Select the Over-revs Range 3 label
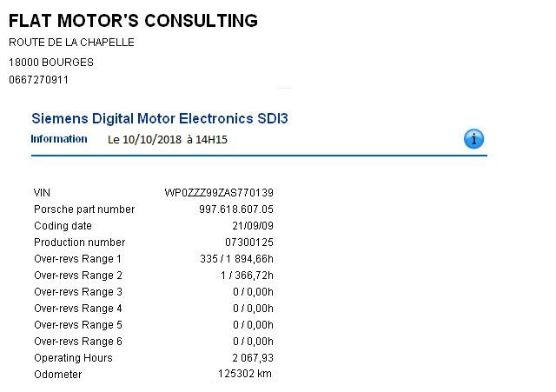 pos(78,292)
